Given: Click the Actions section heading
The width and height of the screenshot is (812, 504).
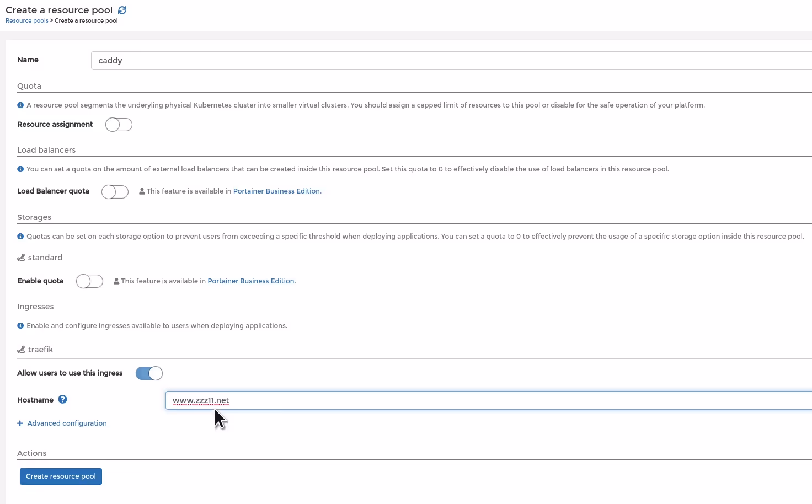Looking at the screenshot, I should coord(32,453).
